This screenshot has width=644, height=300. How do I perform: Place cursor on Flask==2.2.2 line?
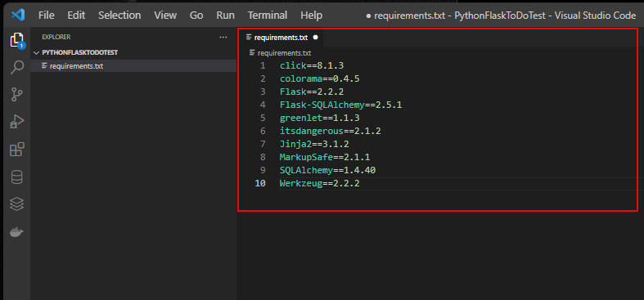pyautogui.click(x=311, y=92)
